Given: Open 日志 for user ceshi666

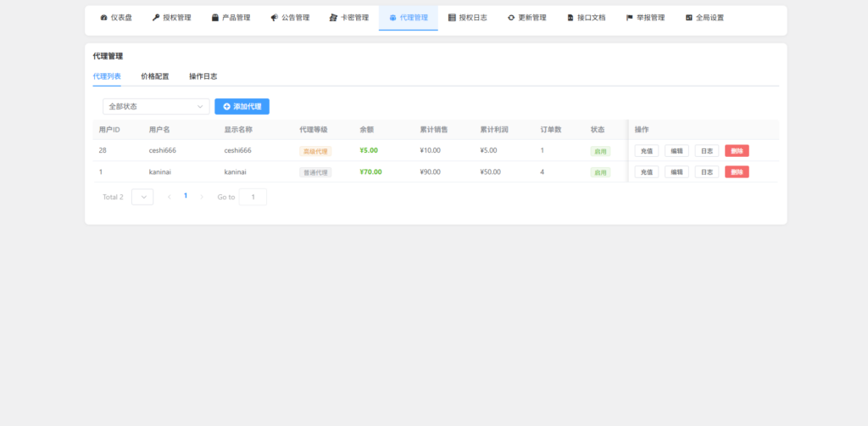Looking at the screenshot, I should click(706, 151).
